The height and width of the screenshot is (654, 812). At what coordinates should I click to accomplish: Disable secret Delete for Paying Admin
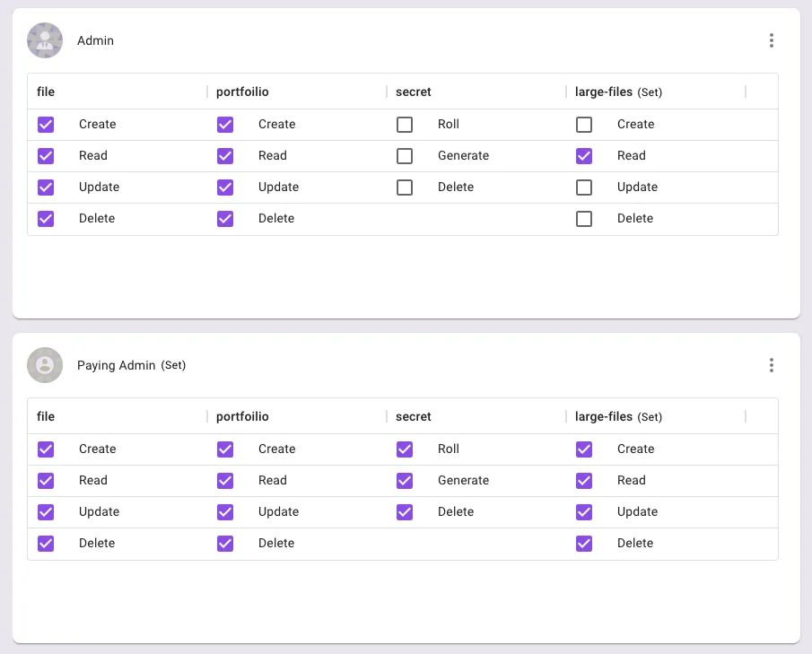pyautogui.click(x=405, y=512)
